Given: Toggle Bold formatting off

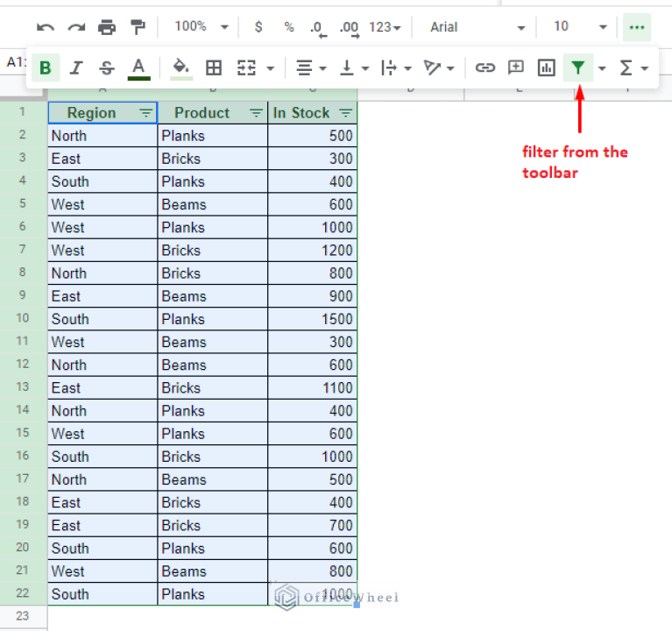Looking at the screenshot, I should pyautogui.click(x=46, y=67).
